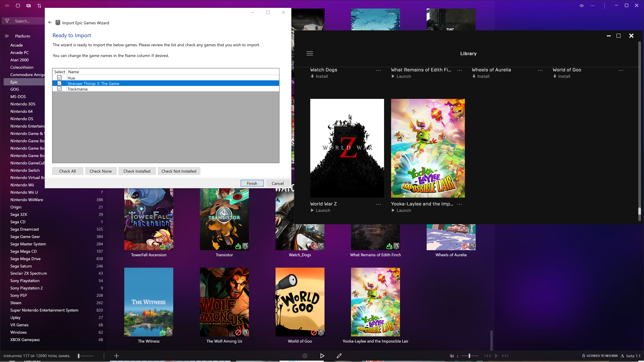The height and width of the screenshot is (362, 644).
Task: Click the World War Z cover in Epic library
Action: (x=347, y=148)
